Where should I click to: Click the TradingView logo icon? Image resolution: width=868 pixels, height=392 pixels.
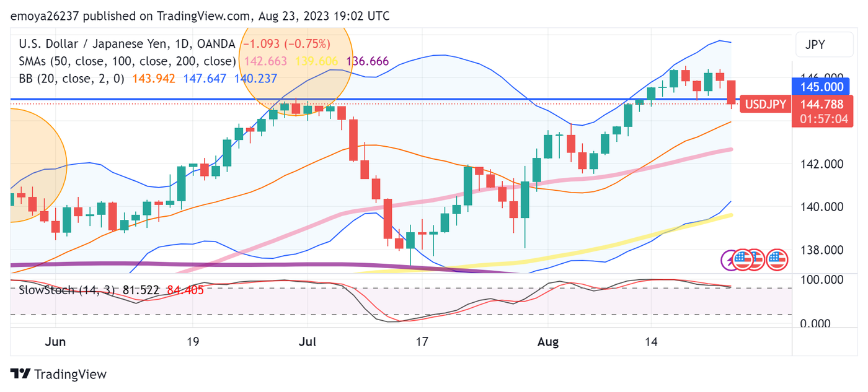20,374
